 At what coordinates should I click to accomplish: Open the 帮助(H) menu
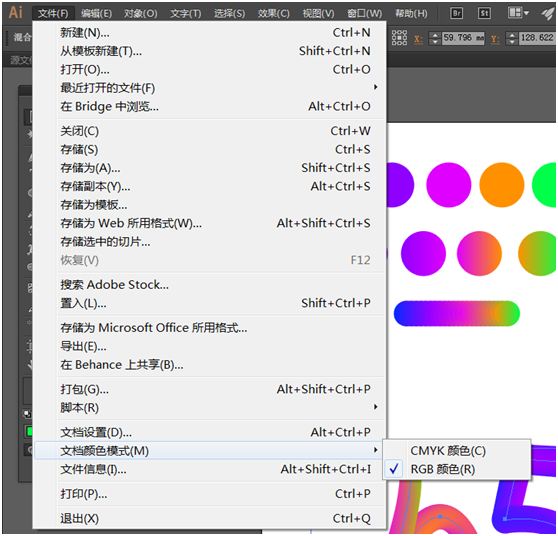pyautogui.click(x=411, y=14)
